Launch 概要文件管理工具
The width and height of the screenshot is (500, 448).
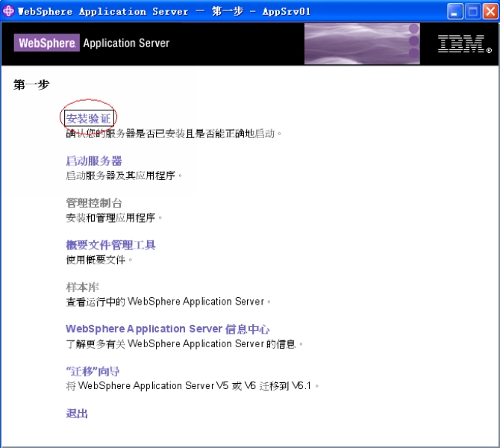click(110, 245)
